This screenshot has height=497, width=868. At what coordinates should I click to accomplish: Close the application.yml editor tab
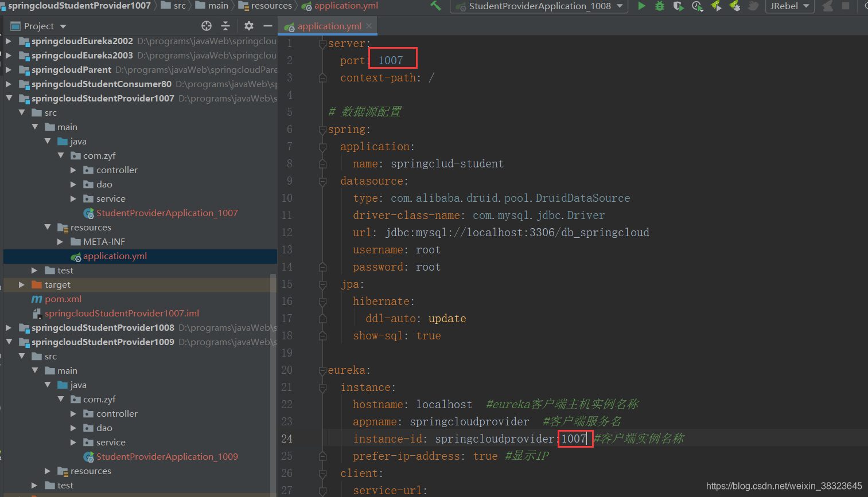[x=369, y=26]
